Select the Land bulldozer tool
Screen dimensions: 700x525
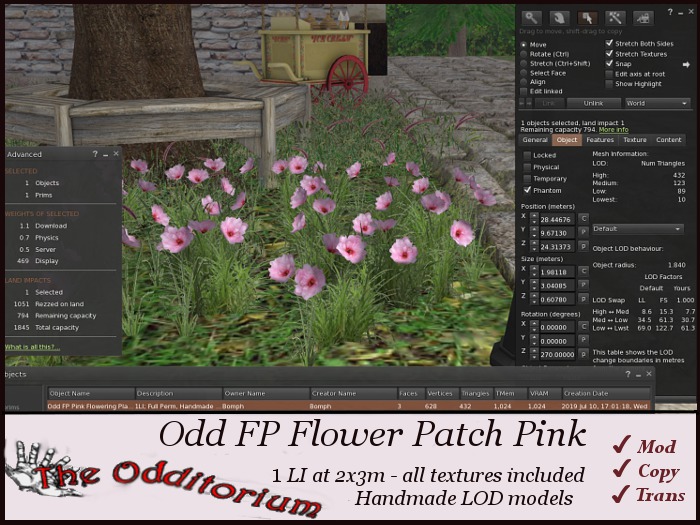pyautogui.click(x=643, y=18)
